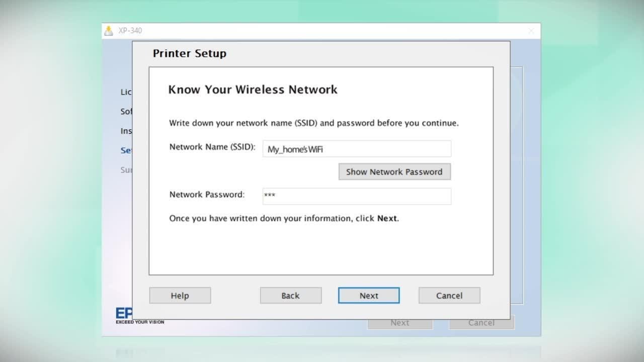Cancel the Printer Setup dialog
644x362 pixels.
(x=449, y=296)
